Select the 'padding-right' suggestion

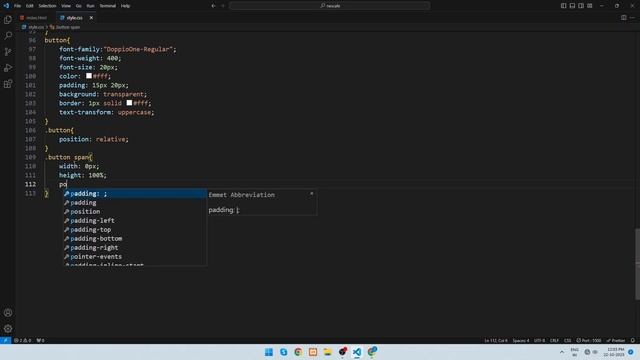coord(135,248)
